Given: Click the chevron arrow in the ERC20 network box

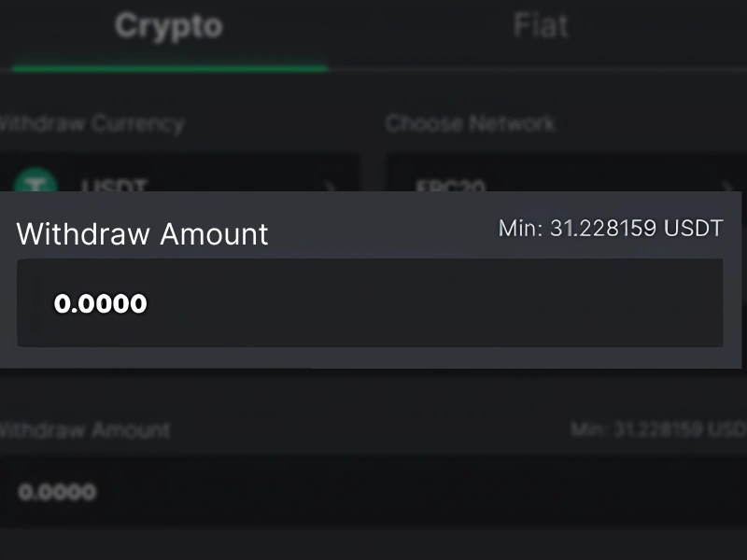Looking at the screenshot, I should (727, 184).
